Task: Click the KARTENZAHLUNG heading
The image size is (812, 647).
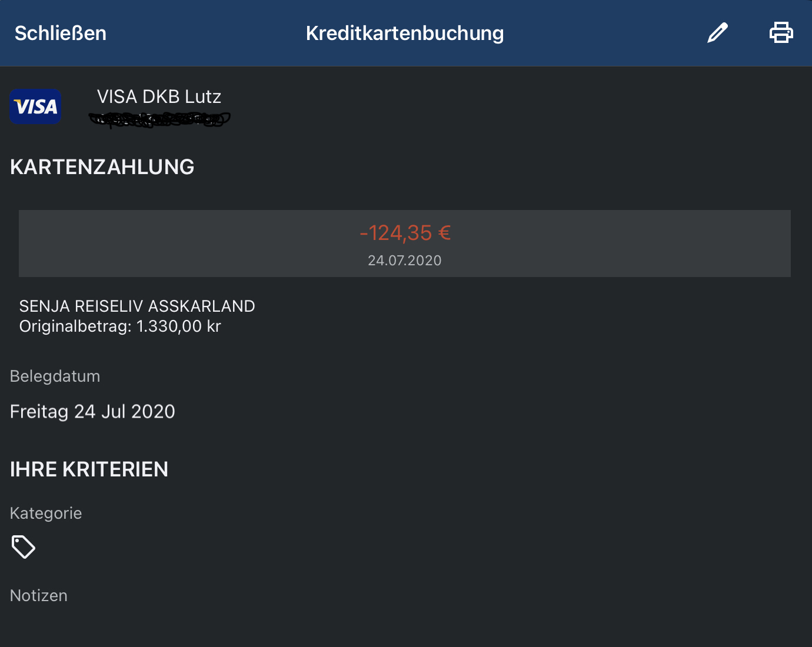Action: pyautogui.click(x=102, y=167)
